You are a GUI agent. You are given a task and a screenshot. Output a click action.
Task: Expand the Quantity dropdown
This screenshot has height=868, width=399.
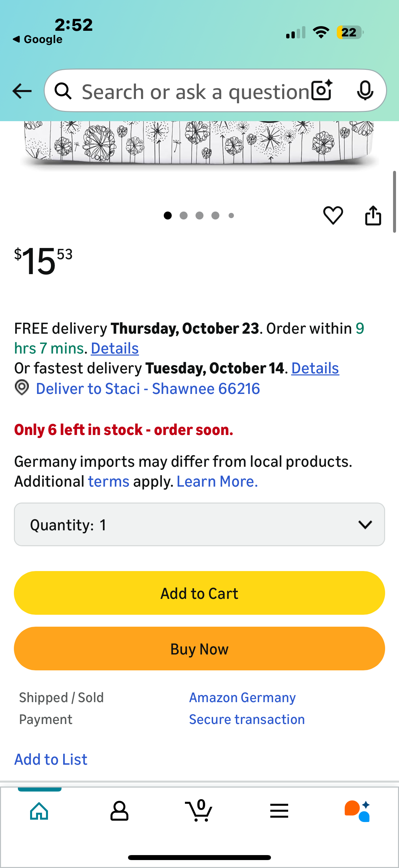[x=199, y=524]
